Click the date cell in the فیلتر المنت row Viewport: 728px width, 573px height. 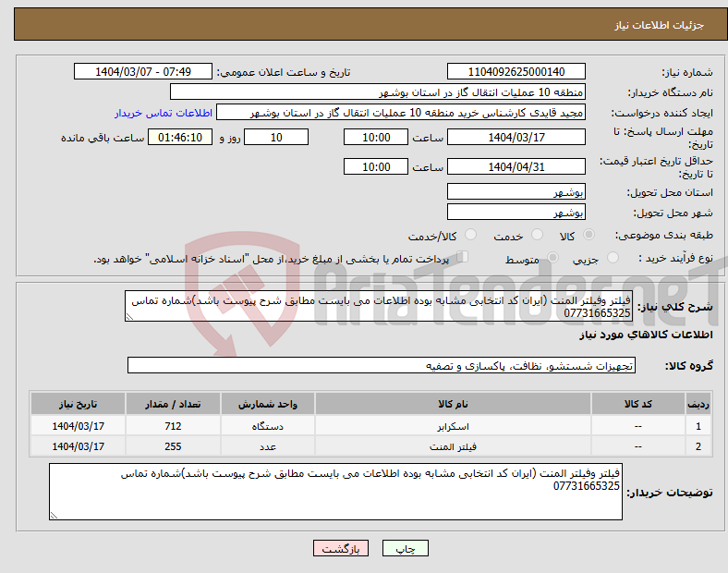point(78,446)
